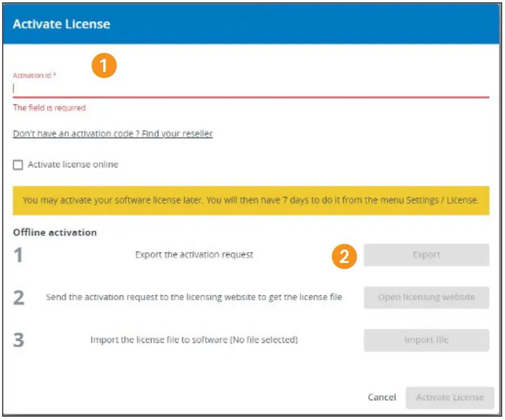Click inside the Activation Id input field
This screenshot has width=505, height=420.
[170, 87]
